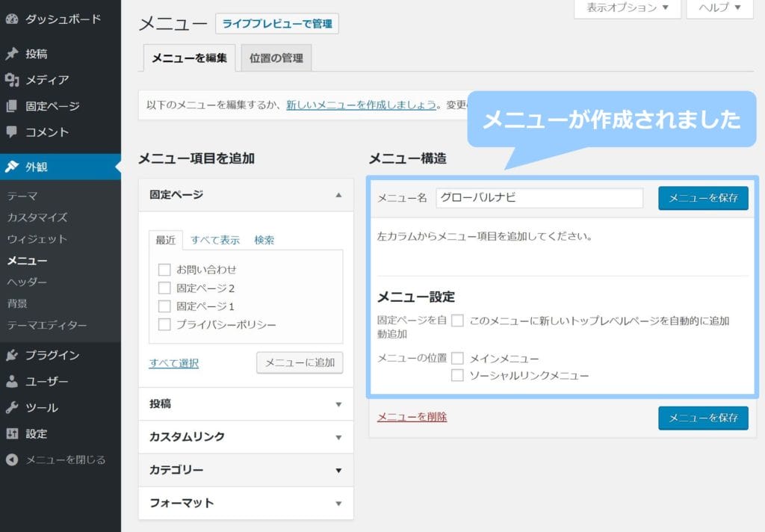Click the collapse-menu arrow icon
This screenshot has width=765, height=532.
point(12,460)
